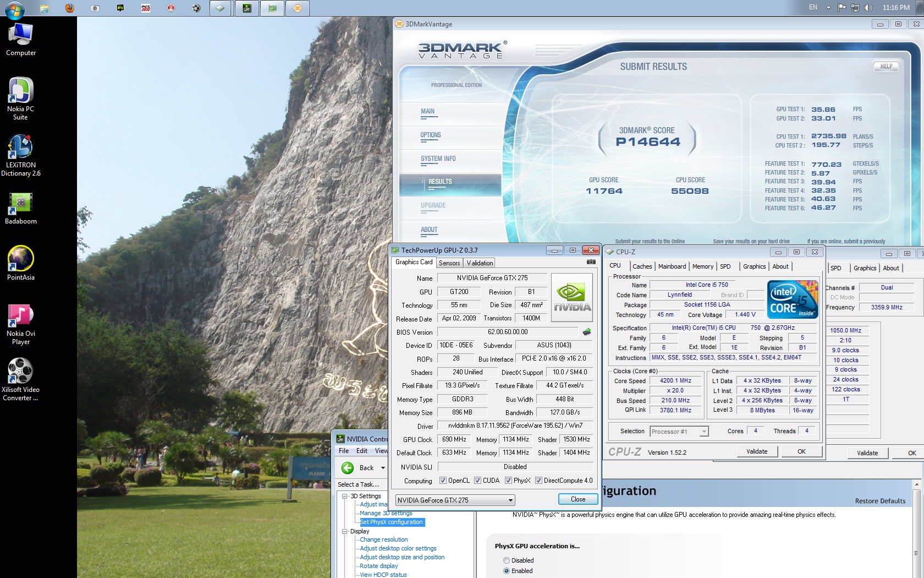Open the NVIDIA GeForce GTX 275 dropdown
Viewport: 924px width, 578px height.
(510, 500)
